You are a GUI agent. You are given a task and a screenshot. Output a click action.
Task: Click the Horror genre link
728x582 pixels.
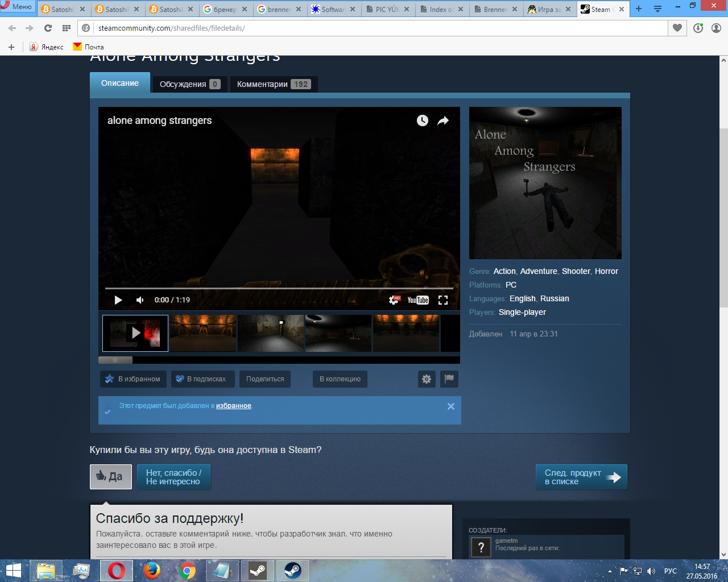606,271
